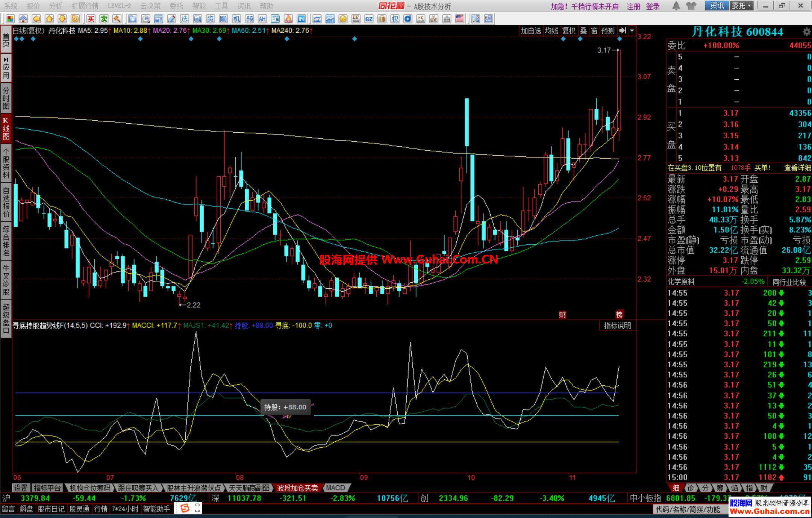Screen dimensions: 812x518
Task: Open the 报价 menu
Action: (33, 6)
